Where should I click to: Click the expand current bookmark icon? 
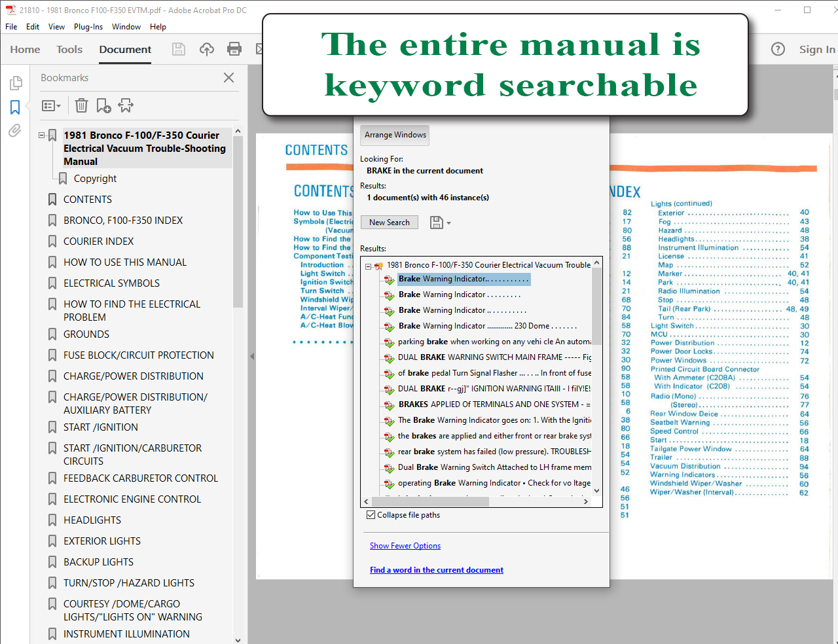point(126,105)
